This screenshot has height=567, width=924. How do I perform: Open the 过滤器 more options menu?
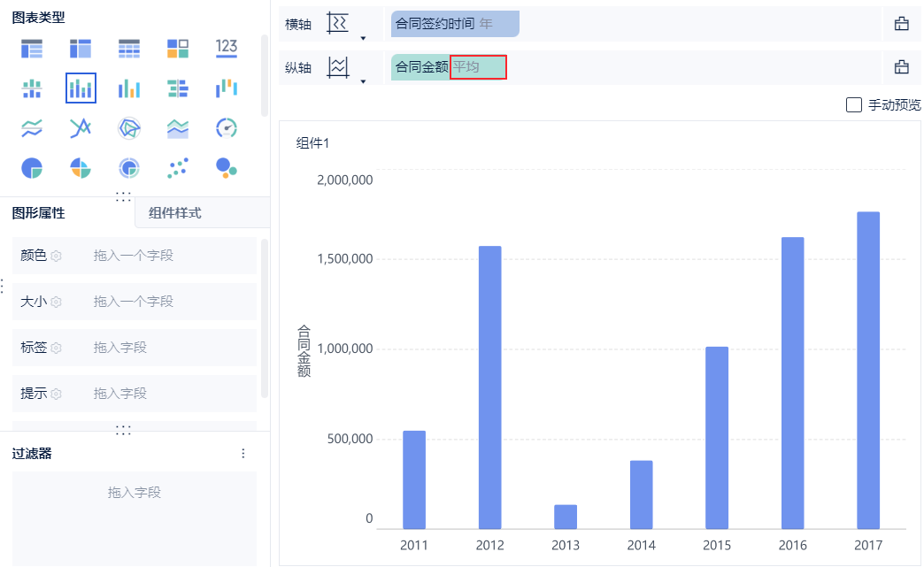[243, 453]
